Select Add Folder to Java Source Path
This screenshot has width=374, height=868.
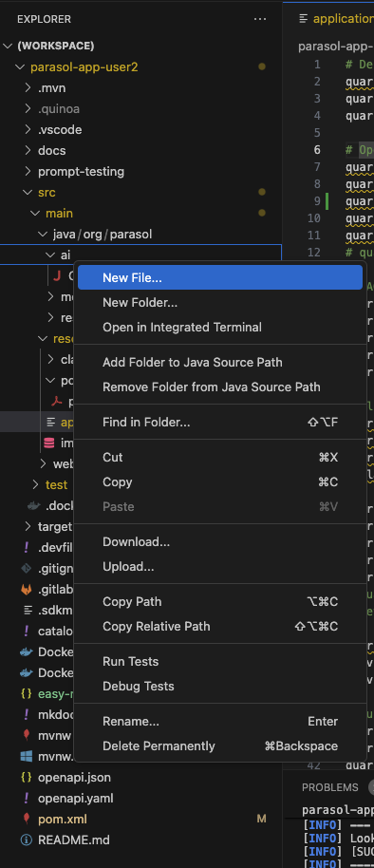(220, 363)
